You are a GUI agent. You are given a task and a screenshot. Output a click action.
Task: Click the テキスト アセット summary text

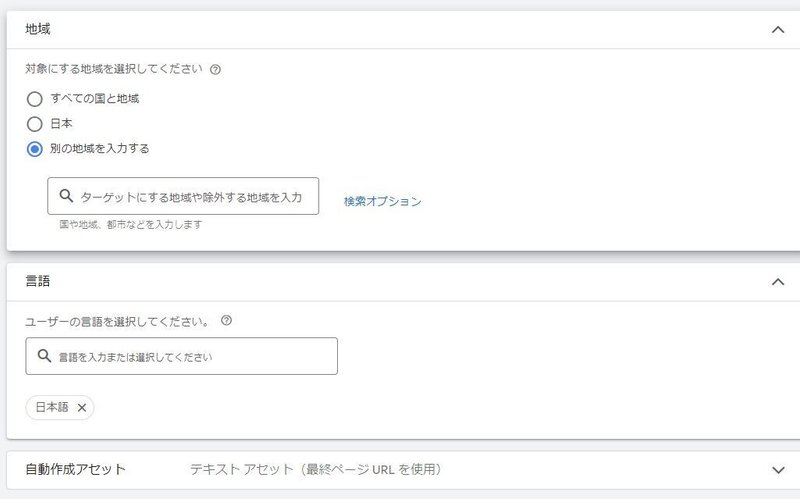pyautogui.click(x=315, y=469)
